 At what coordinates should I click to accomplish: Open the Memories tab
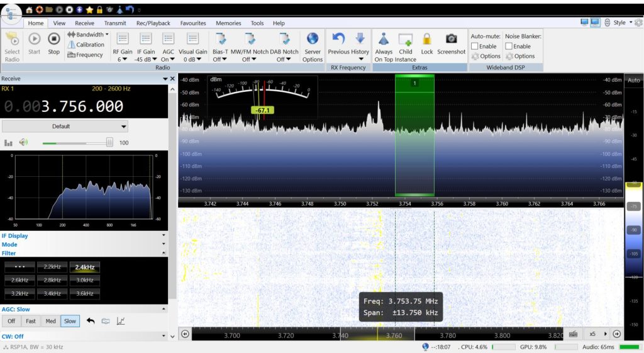coord(228,23)
